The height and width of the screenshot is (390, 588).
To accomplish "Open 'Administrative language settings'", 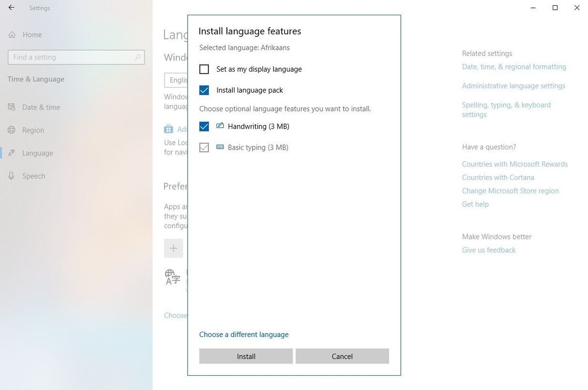I will (513, 85).
